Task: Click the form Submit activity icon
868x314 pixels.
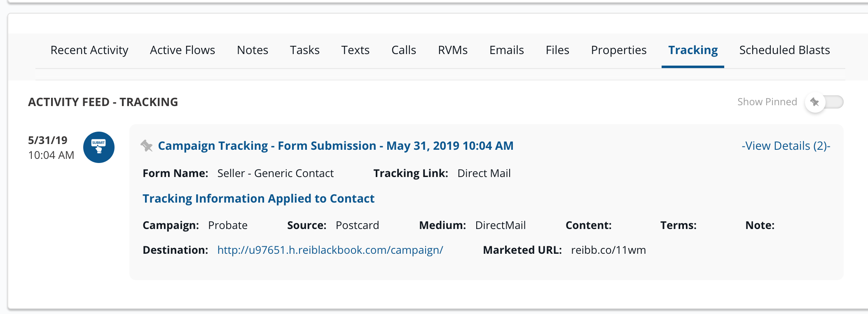Action: click(99, 147)
